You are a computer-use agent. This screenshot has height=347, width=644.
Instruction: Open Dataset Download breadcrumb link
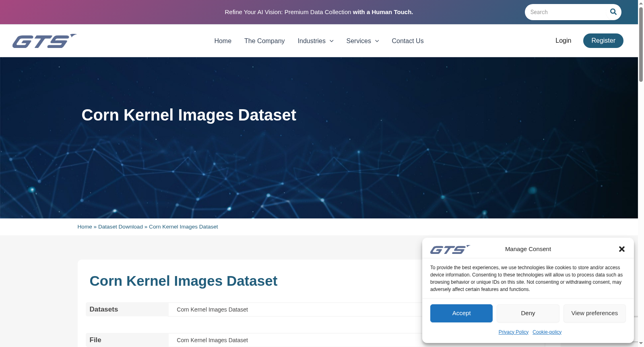pyautogui.click(x=120, y=227)
